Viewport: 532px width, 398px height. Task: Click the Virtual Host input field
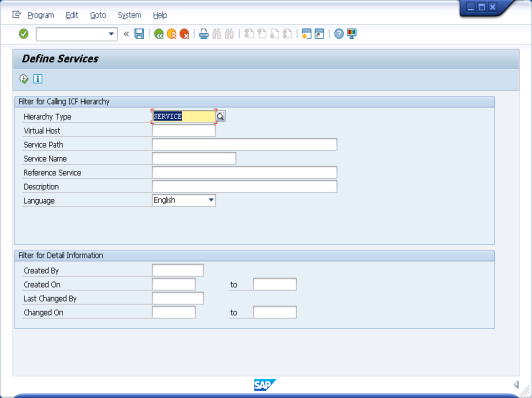(184, 131)
